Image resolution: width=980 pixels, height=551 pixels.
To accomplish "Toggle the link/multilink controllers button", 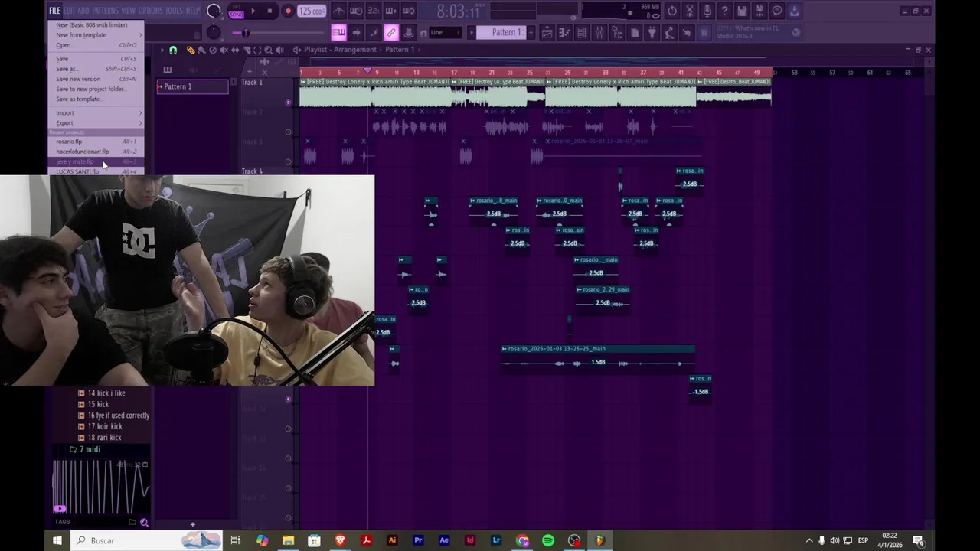I will point(391,32).
